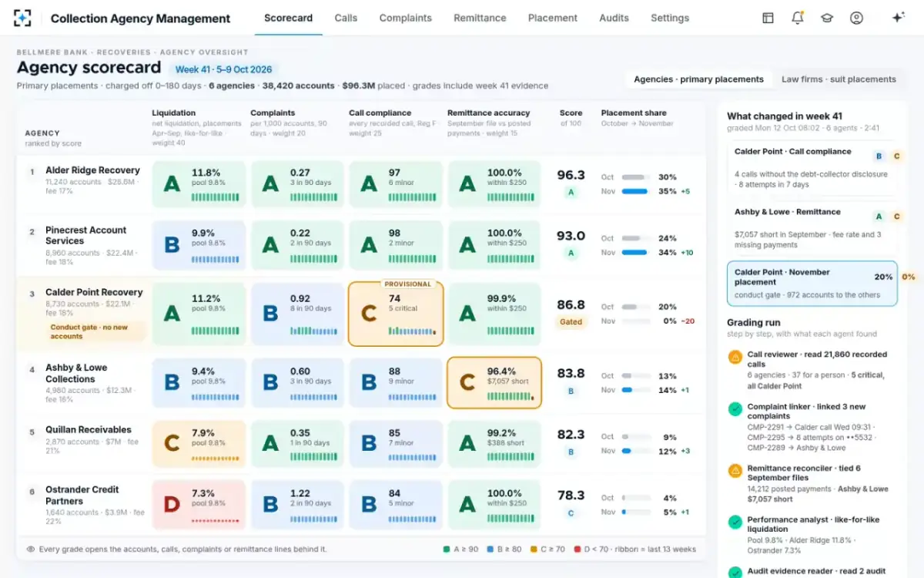Click the green A ≥ 90 legend swatch
924x578 pixels.
pos(447,549)
